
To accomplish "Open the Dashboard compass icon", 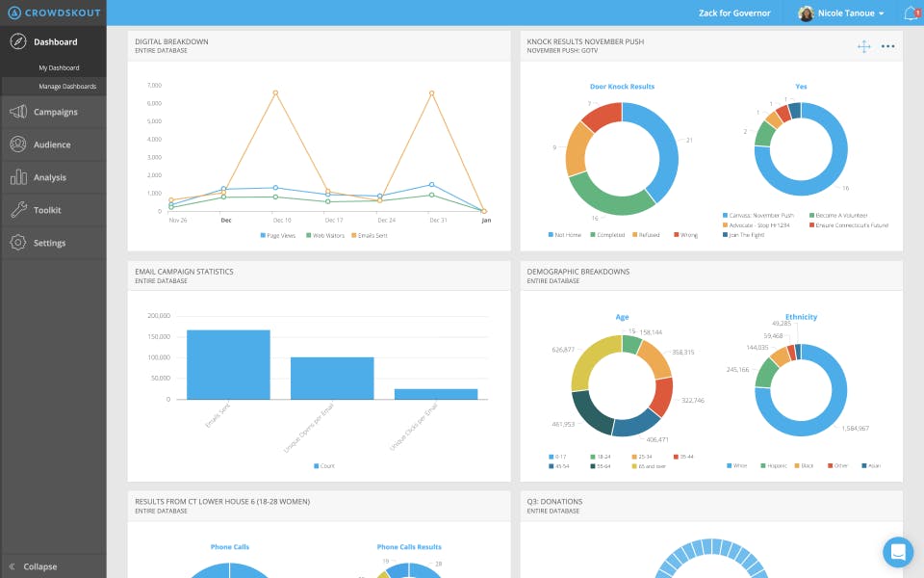I will point(18,41).
